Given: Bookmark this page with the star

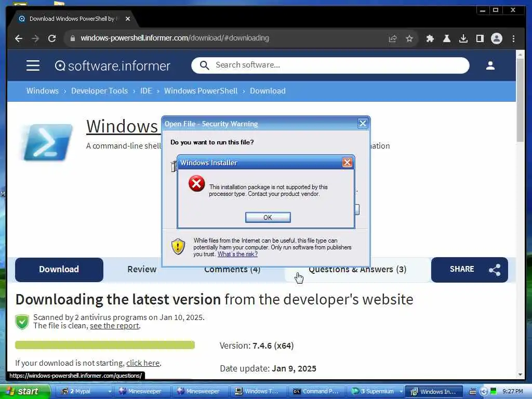Looking at the screenshot, I should point(409,38).
